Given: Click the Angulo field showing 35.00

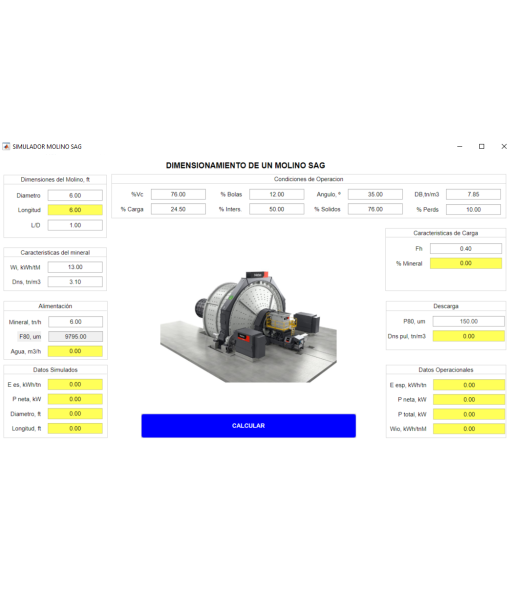Looking at the screenshot, I should click(x=375, y=194).
